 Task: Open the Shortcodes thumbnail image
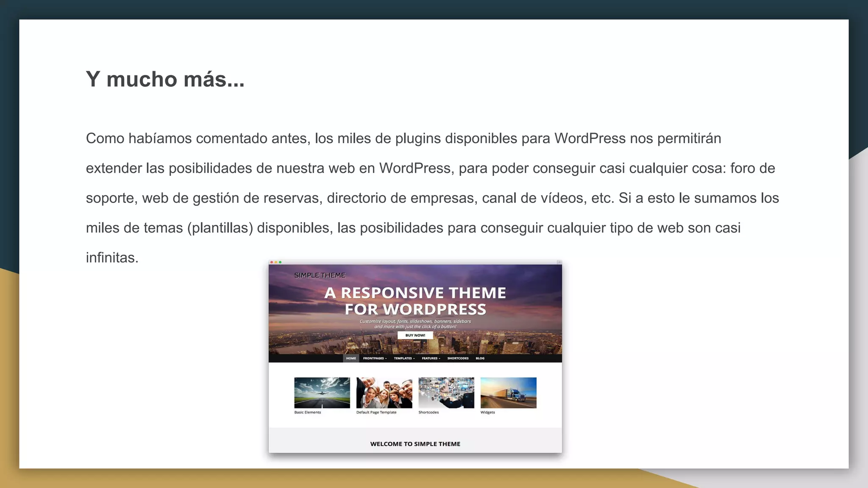tap(446, 393)
